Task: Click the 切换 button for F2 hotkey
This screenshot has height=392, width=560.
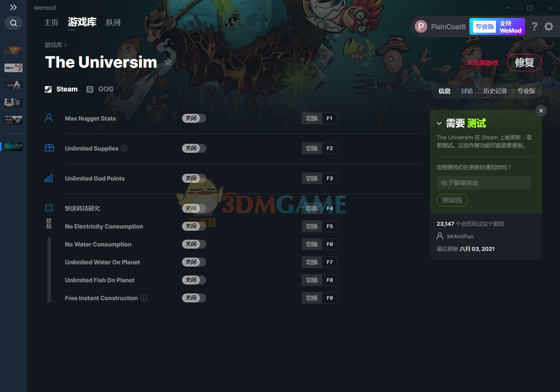Action: pos(312,148)
